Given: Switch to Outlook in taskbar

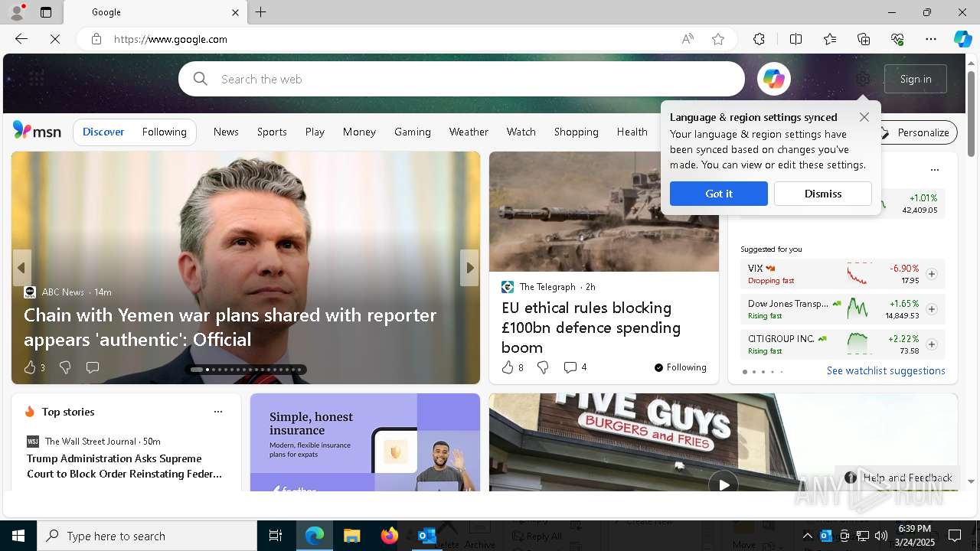Looking at the screenshot, I should pos(426,536).
